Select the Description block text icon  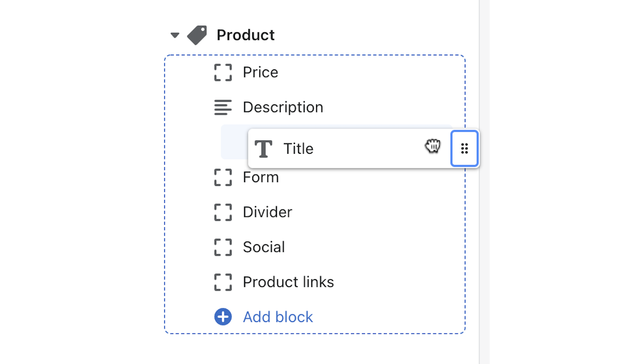click(x=223, y=108)
